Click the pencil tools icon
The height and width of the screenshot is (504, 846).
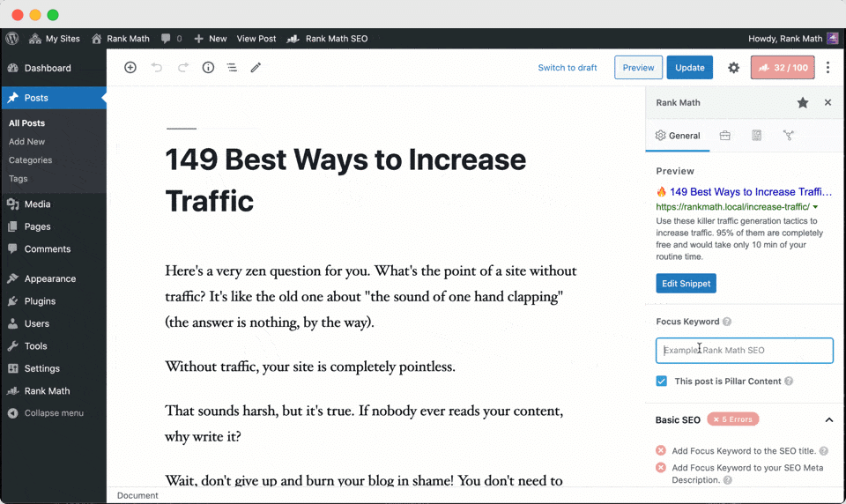coord(256,68)
